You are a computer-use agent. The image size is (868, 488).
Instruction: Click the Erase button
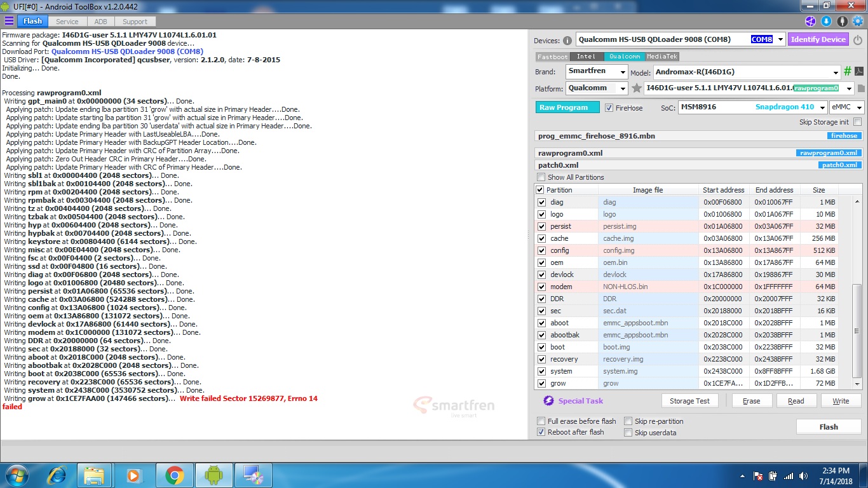752,401
